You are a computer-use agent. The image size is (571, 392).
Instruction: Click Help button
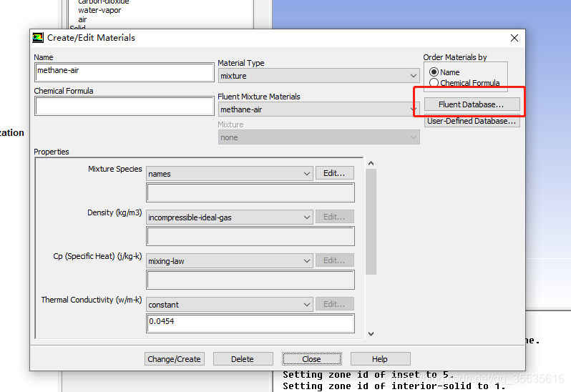click(380, 359)
